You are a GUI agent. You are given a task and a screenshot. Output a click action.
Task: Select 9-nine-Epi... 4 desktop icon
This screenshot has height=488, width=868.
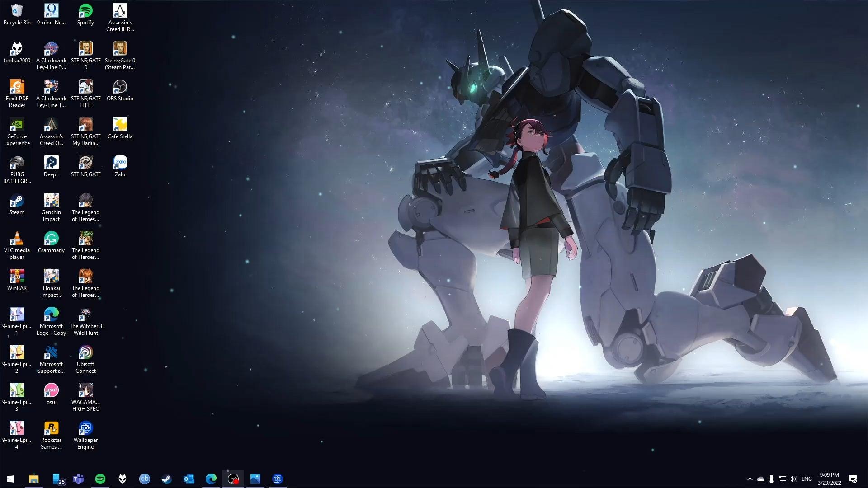coord(17,435)
